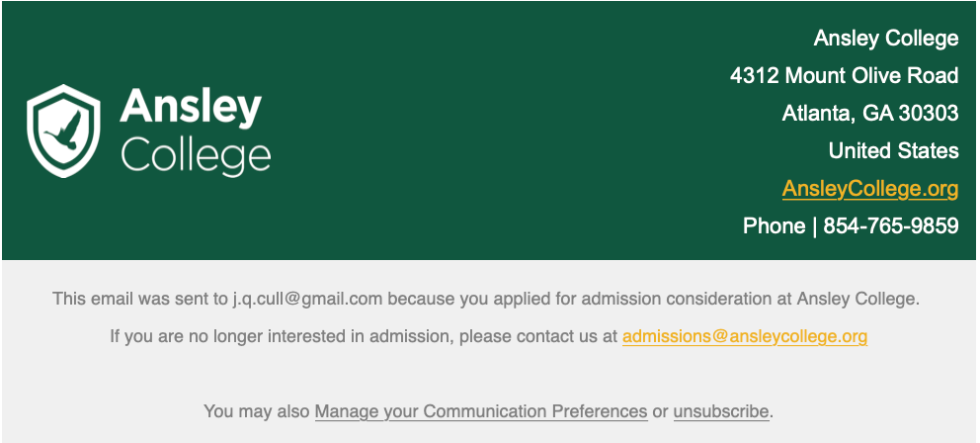This screenshot has height=443, width=980.
Task: Click the bird emblem inside the shield
Action: pyautogui.click(x=63, y=131)
